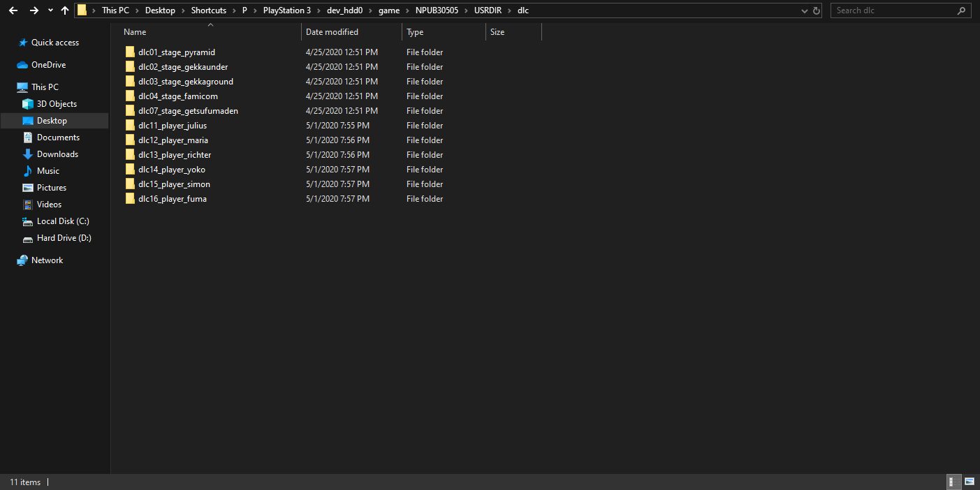Click PlayStation 3 breadcrumb segment
Image resolution: width=980 pixels, height=490 pixels.
(x=287, y=10)
